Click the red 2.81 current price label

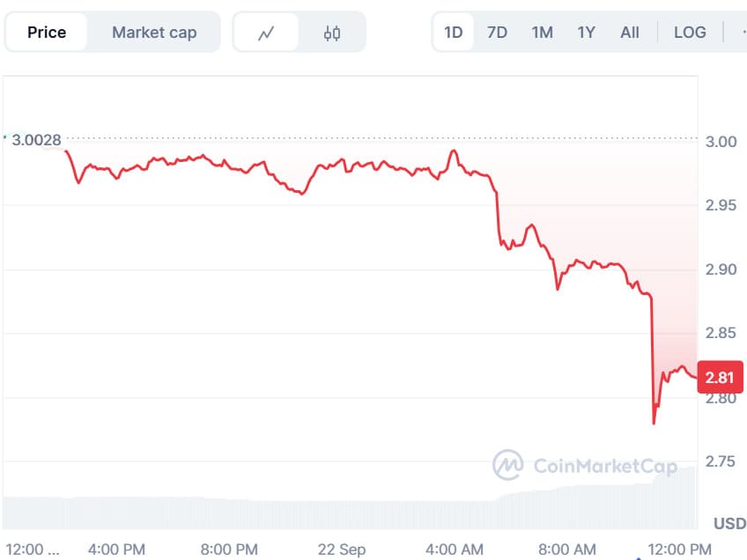pos(720,377)
